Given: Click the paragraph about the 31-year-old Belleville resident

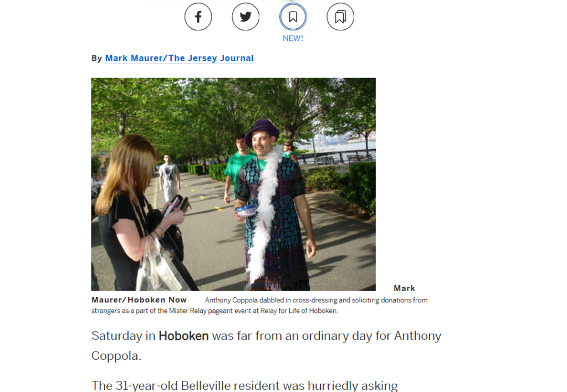Looking at the screenshot, I should click(244, 385).
